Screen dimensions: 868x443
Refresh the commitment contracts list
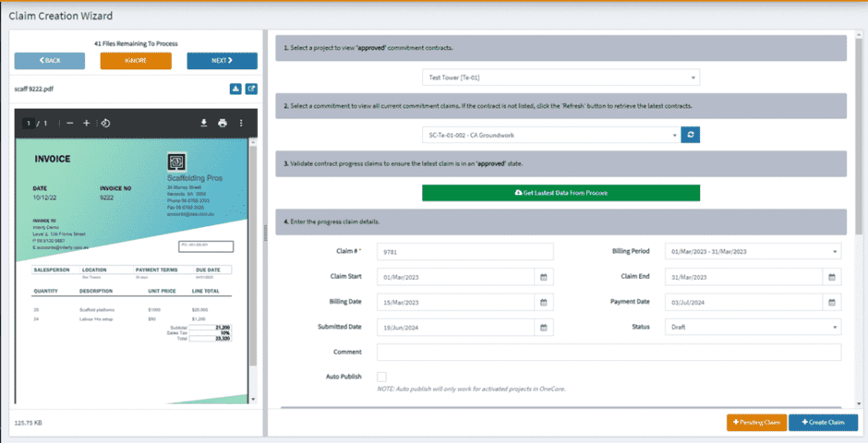[x=690, y=136]
